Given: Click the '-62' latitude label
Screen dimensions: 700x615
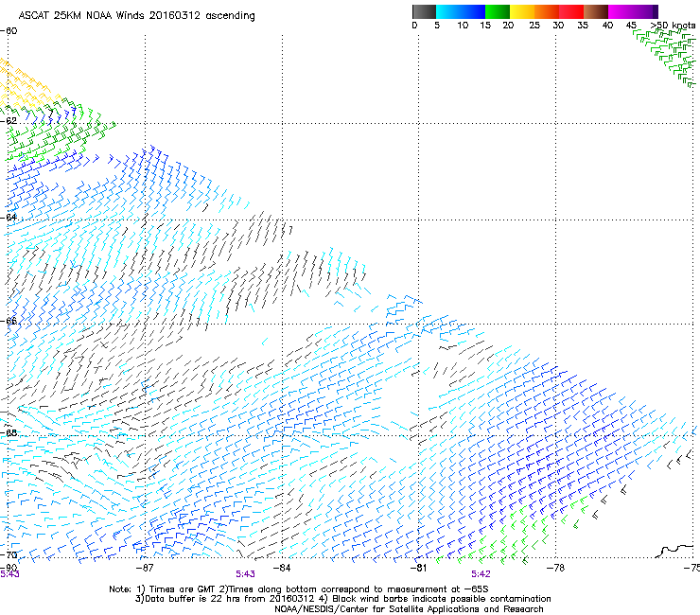Looking at the screenshot, I should click(x=9, y=121).
